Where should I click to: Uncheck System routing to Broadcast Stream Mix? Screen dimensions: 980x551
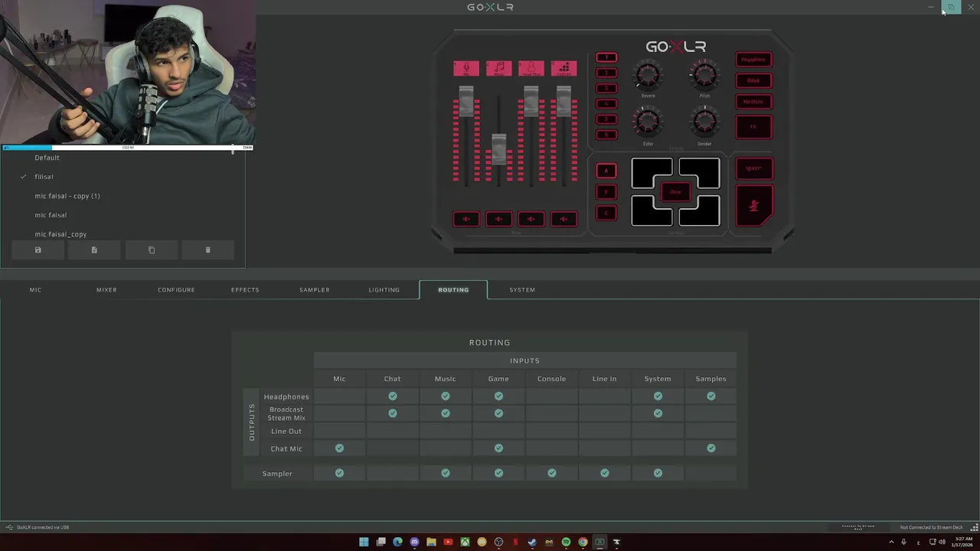658,413
